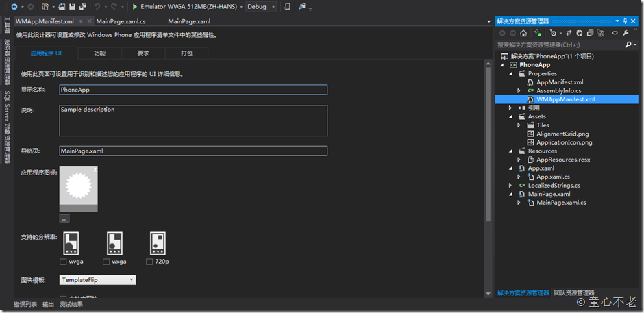Viewport: 644px width, 313px height.
Task: Click the Find in Files toolbar icon
Action: pyautogui.click(x=302, y=7)
